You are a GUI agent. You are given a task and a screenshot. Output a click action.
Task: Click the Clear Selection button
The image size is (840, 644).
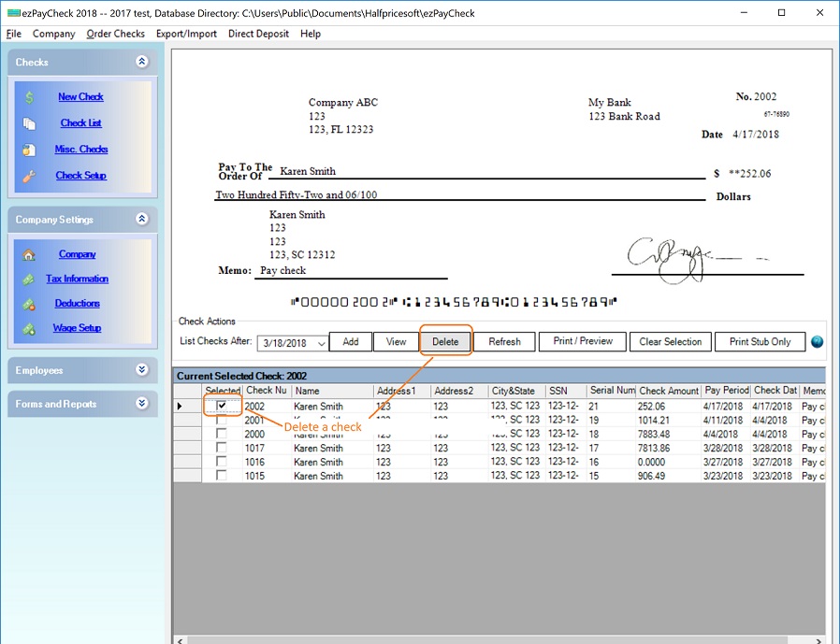[x=670, y=341]
